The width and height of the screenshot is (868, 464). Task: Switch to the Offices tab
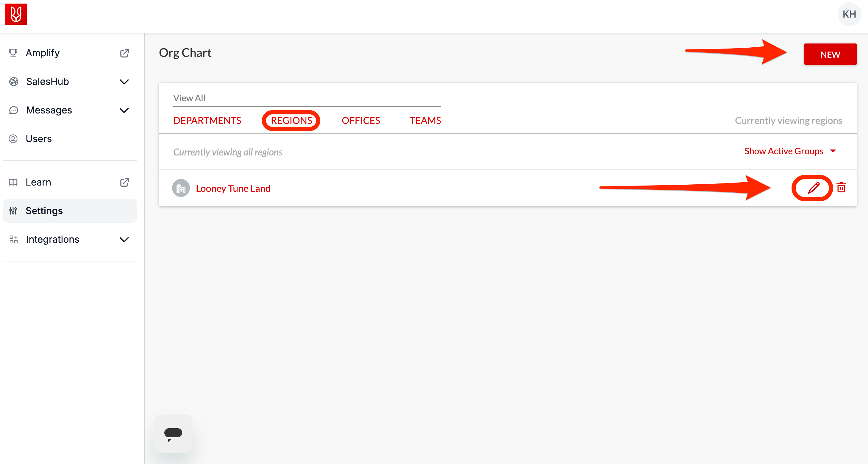(360, 120)
